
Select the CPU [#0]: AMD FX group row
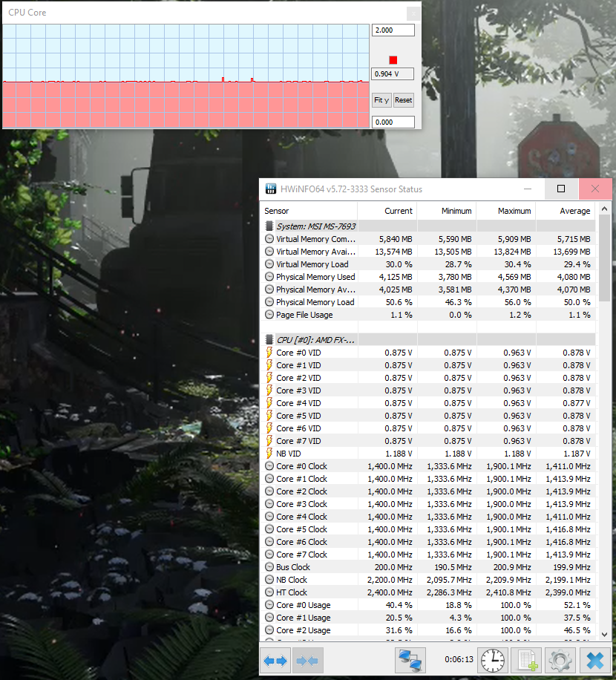tap(428, 340)
